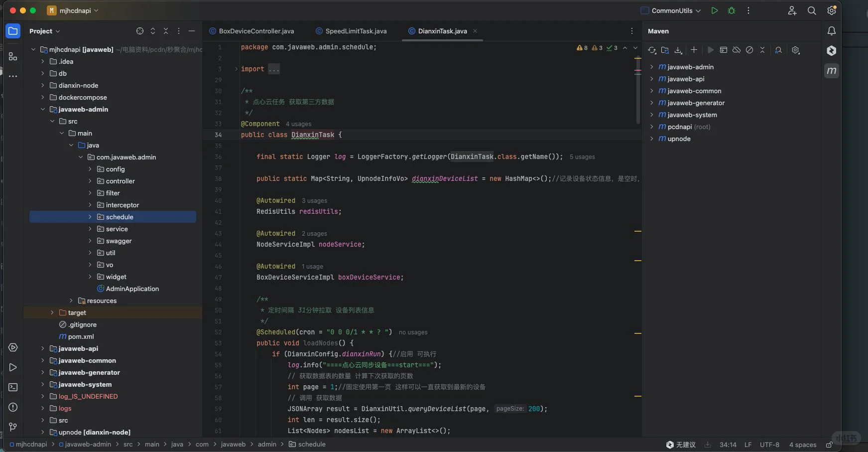Add a Maven project with plus icon

click(694, 50)
